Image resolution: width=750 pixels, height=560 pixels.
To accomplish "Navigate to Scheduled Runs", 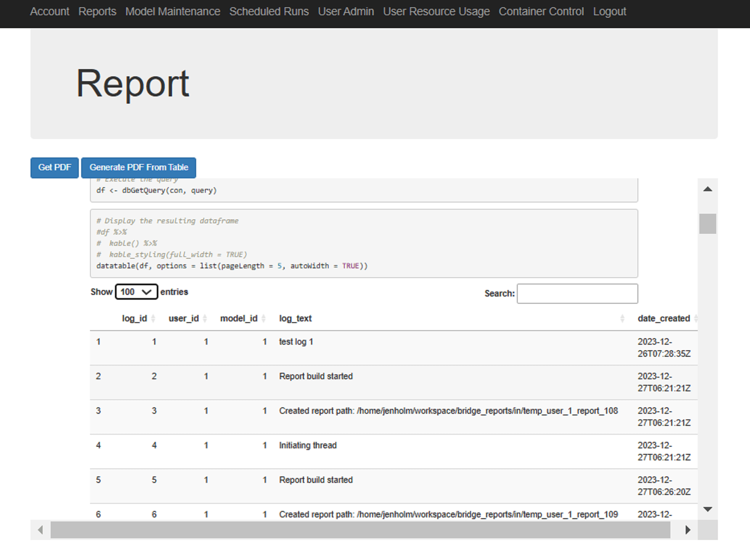I will pos(269,12).
